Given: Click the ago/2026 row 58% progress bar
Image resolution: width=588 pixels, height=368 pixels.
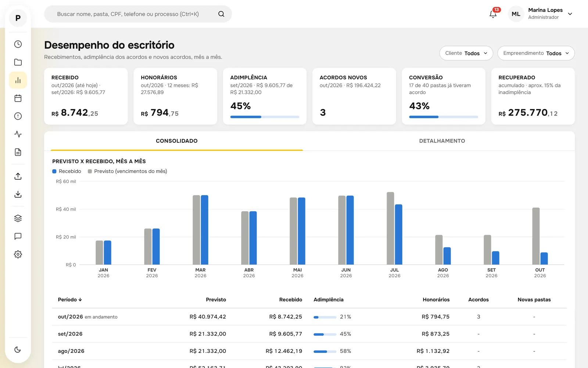Looking at the screenshot, I should 325,351.
